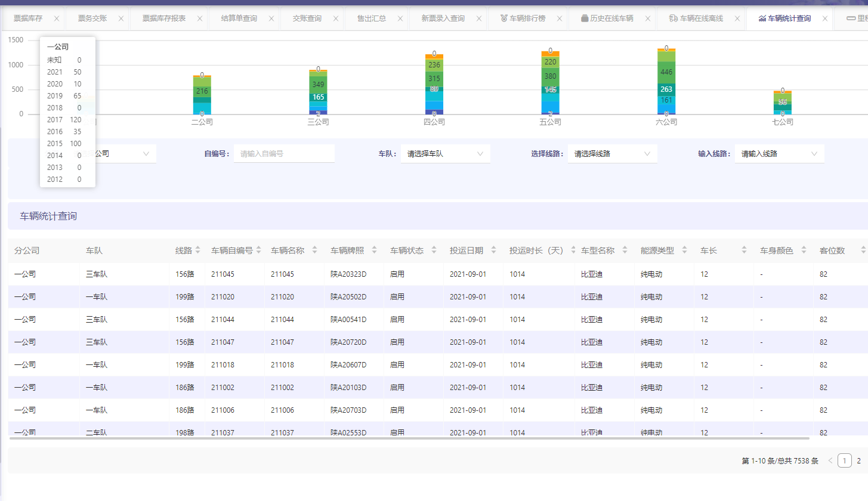
Task: Click the 自编号 input field
Action: 284,153
